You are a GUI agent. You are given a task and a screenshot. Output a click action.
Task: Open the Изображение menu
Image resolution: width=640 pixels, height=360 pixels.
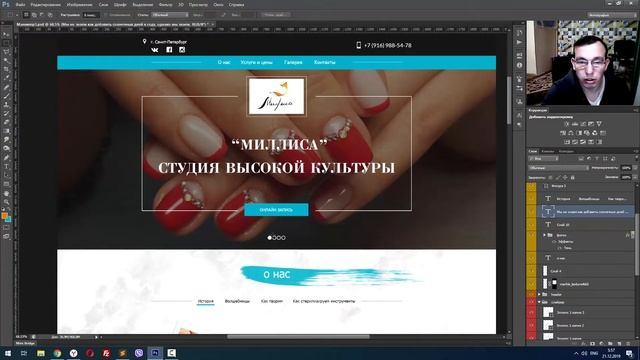[79, 4]
